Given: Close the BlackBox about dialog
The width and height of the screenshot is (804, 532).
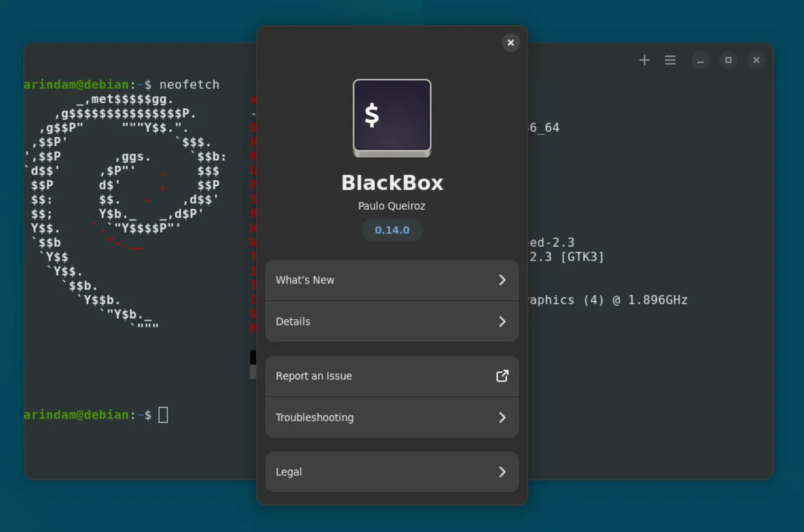Looking at the screenshot, I should [x=510, y=42].
